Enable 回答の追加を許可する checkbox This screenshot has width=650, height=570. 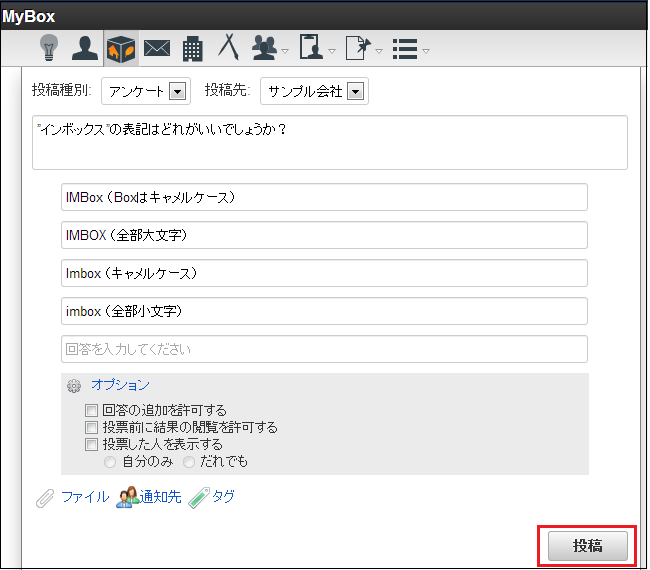[91, 410]
